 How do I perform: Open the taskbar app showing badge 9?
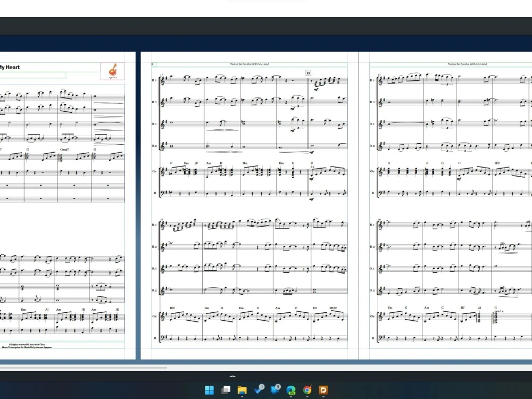pos(275,389)
